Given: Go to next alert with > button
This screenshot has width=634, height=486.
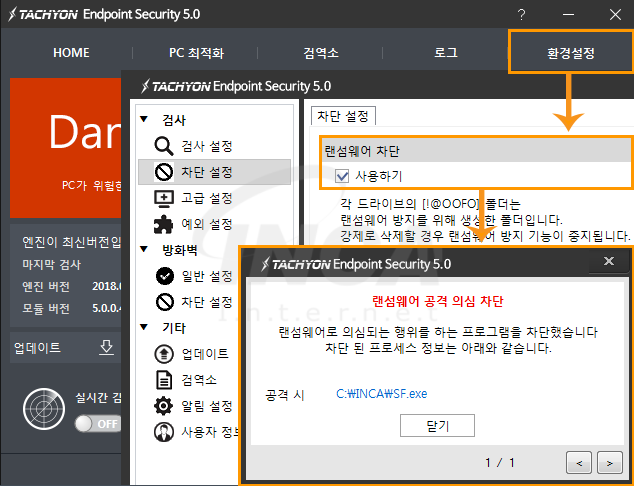Looking at the screenshot, I should (x=609, y=463).
